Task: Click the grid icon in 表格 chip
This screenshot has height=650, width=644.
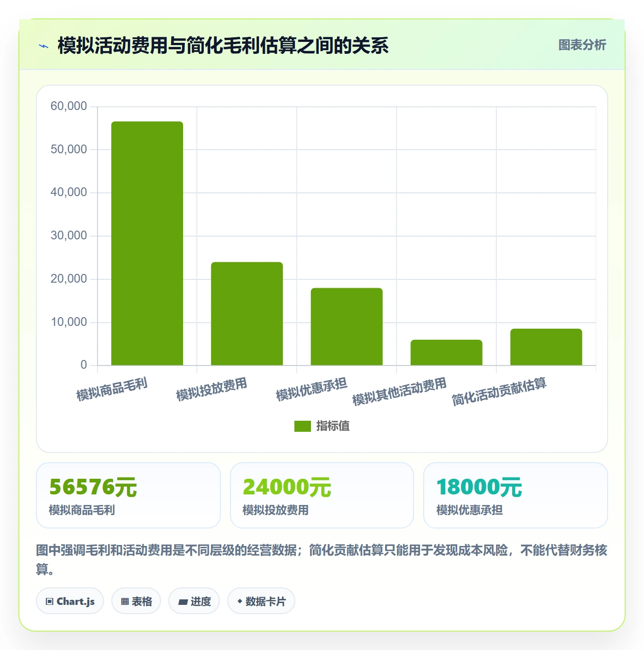Action: coord(125,602)
